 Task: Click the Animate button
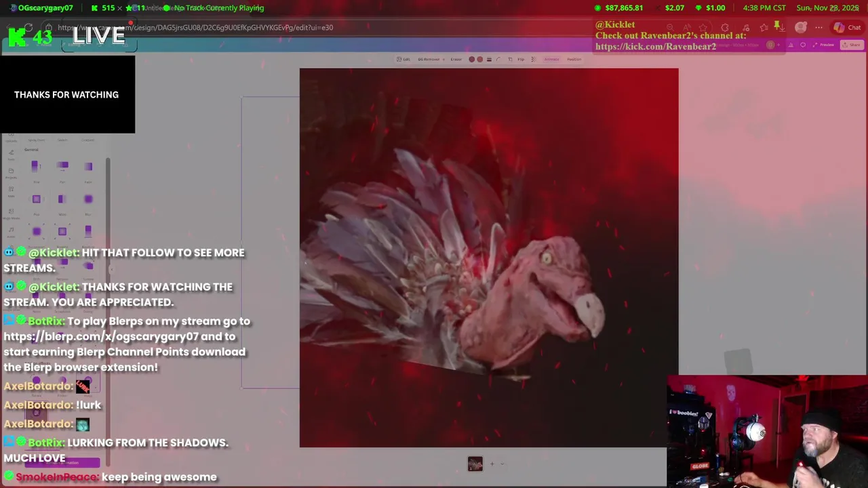coord(551,59)
